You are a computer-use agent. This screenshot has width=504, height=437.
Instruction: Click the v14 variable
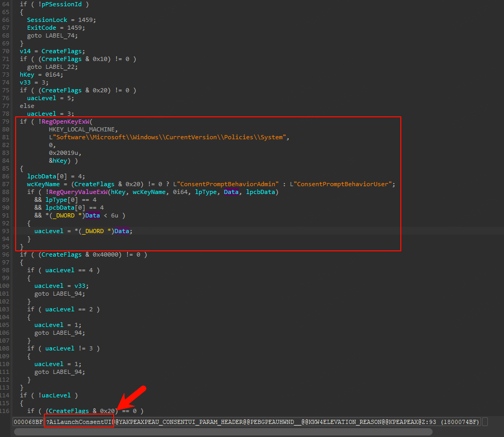click(25, 51)
